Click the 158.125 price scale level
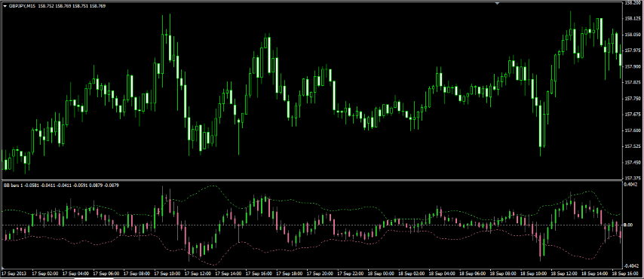 633,19
